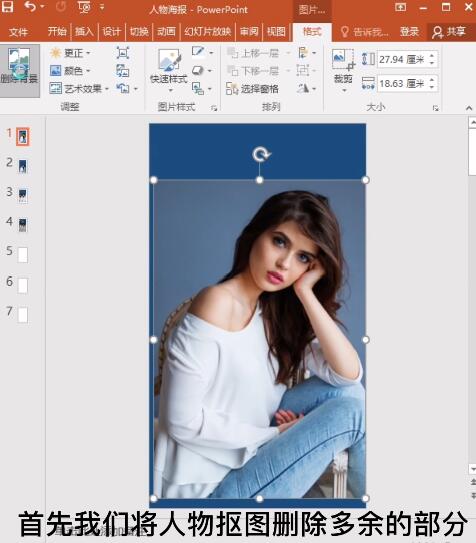476x543 pixels.
Task: Open the 颜色 color dropdown
Action: tap(70, 71)
